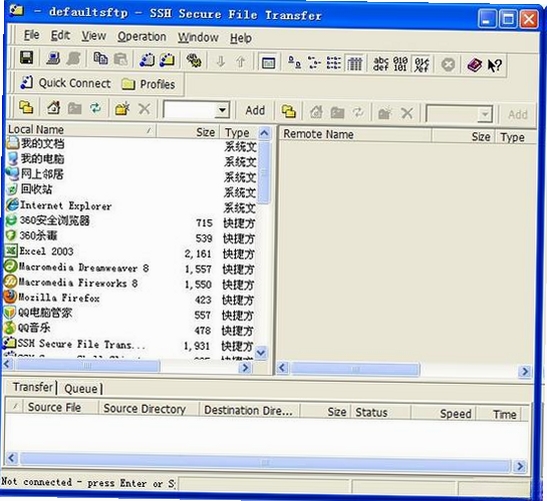Click the Profiles button

[x=149, y=84]
